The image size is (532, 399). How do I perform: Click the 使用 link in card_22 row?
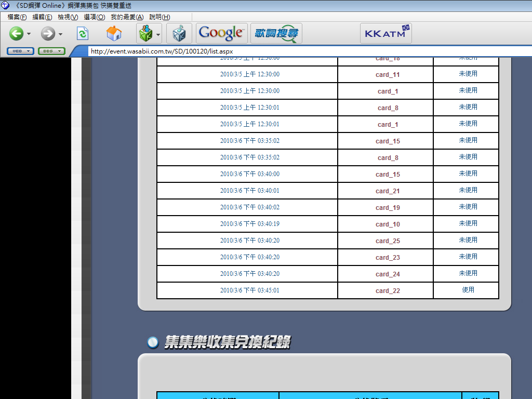468,290
